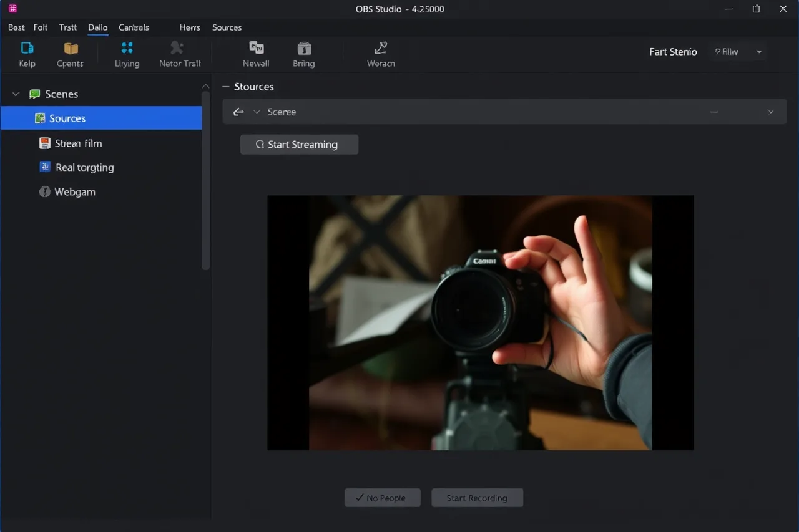Collapse the Scenes tree node
Screen dimensions: 799x532
16,94
